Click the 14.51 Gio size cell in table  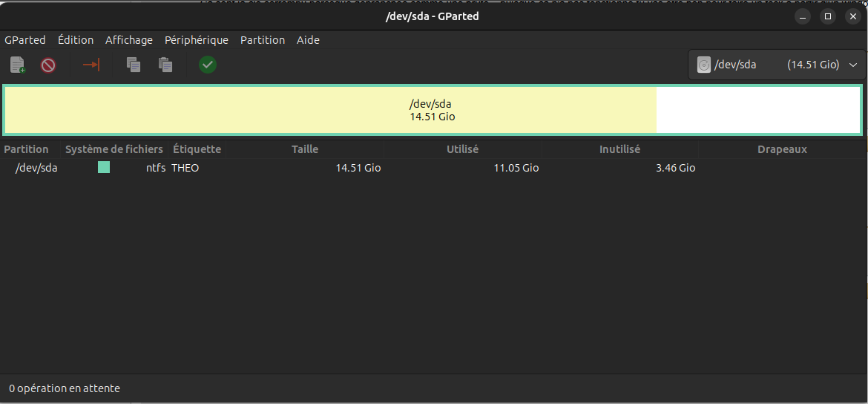pos(358,168)
